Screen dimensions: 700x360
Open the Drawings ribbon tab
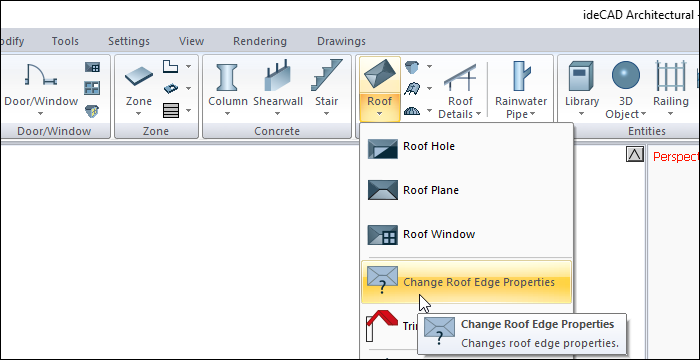click(342, 41)
